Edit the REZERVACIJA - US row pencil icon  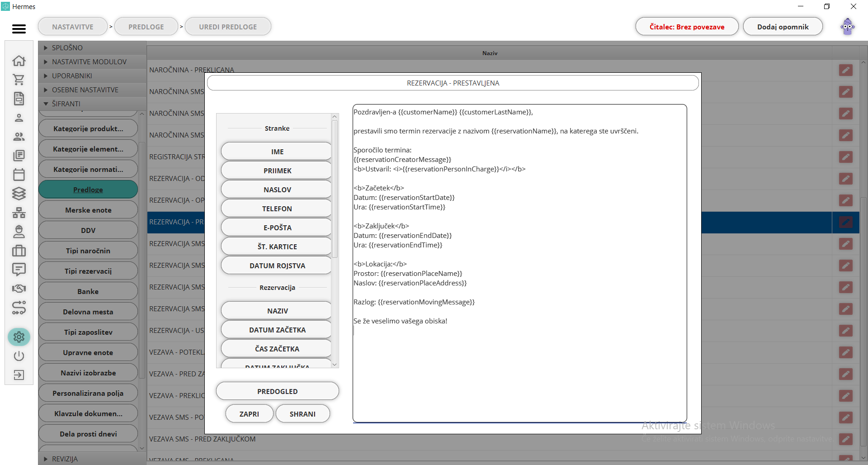coord(846,331)
